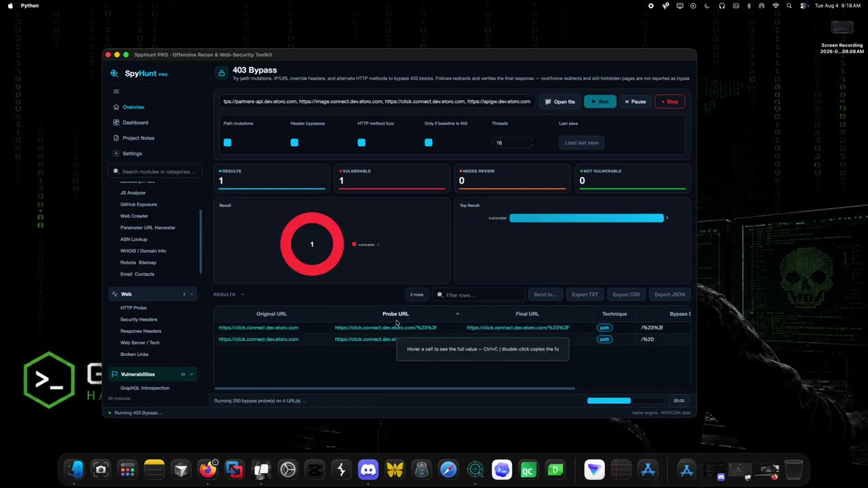Toggle Path mutations option

[x=228, y=142]
